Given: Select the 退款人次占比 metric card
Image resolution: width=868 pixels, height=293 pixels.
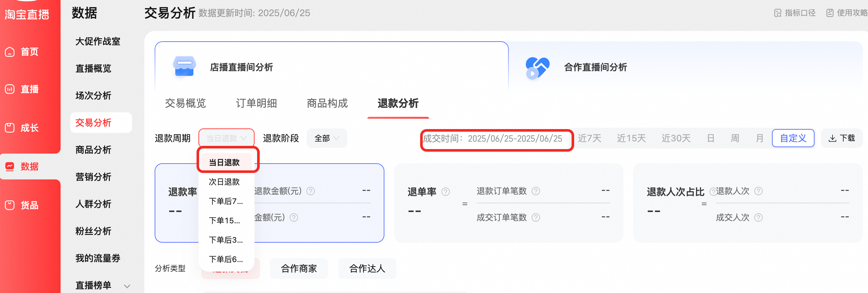Looking at the screenshot, I should (x=748, y=203).
